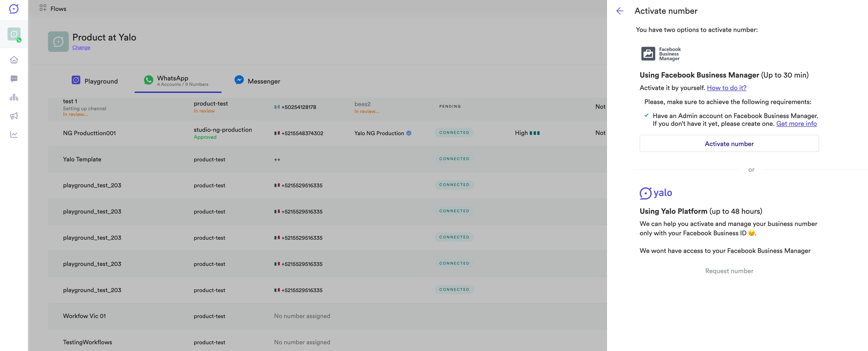Open the conversations chat bubble sidebar icon

pyautogui.click(x=14, y=79)
